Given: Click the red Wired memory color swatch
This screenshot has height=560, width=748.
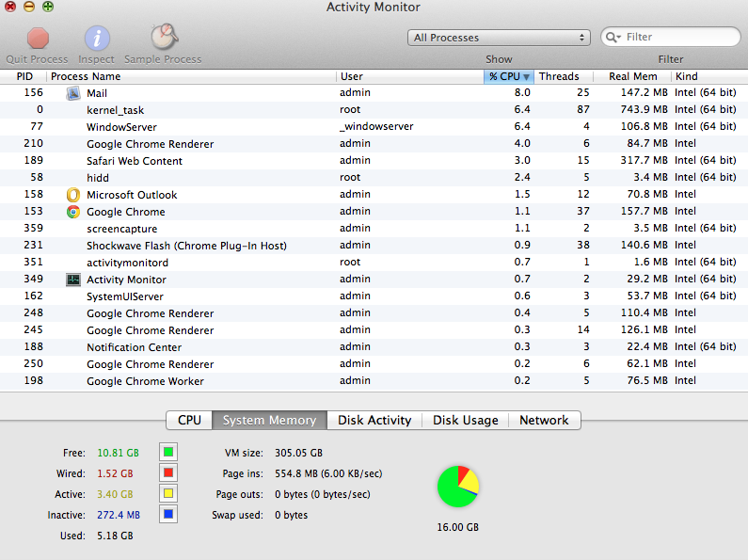Looking at the screenshot, I should coord(168,472).
